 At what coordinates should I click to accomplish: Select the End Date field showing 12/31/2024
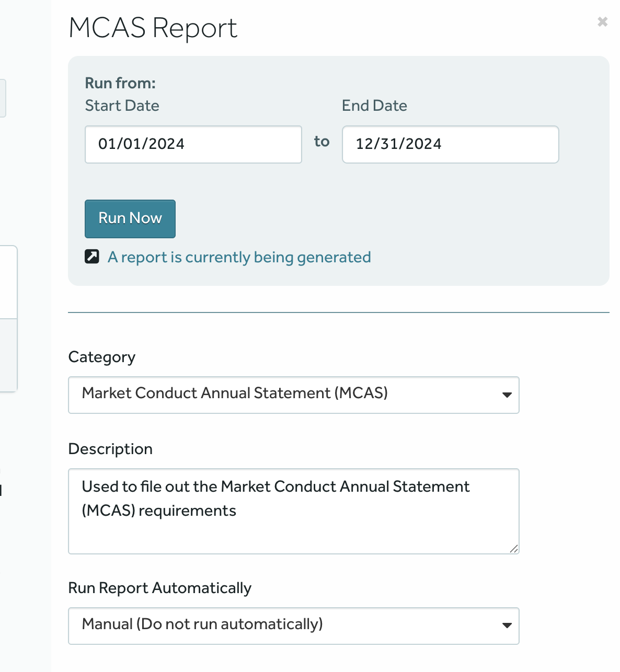450,144
